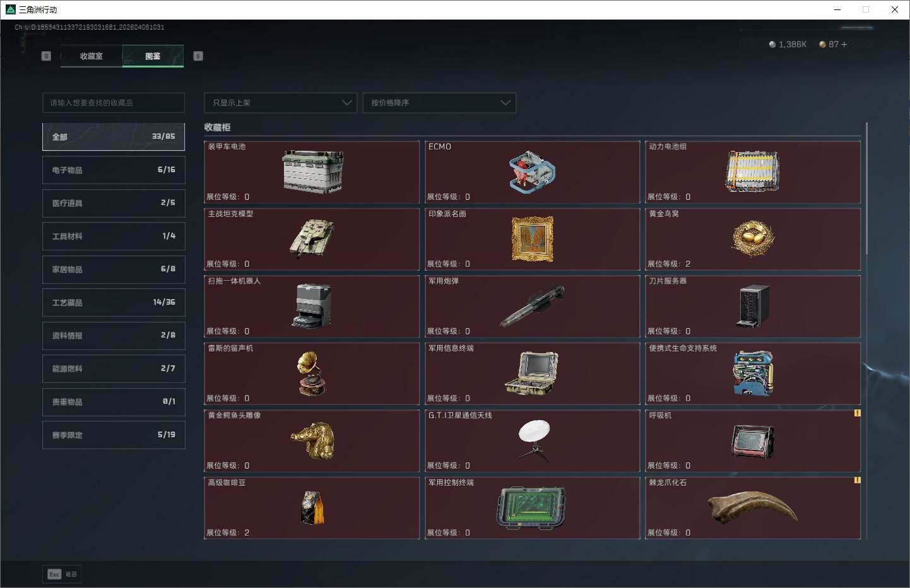Open the 动力电池组 battery pack icon
Viewport: 910px width, 588px height.
coord(753,171)
